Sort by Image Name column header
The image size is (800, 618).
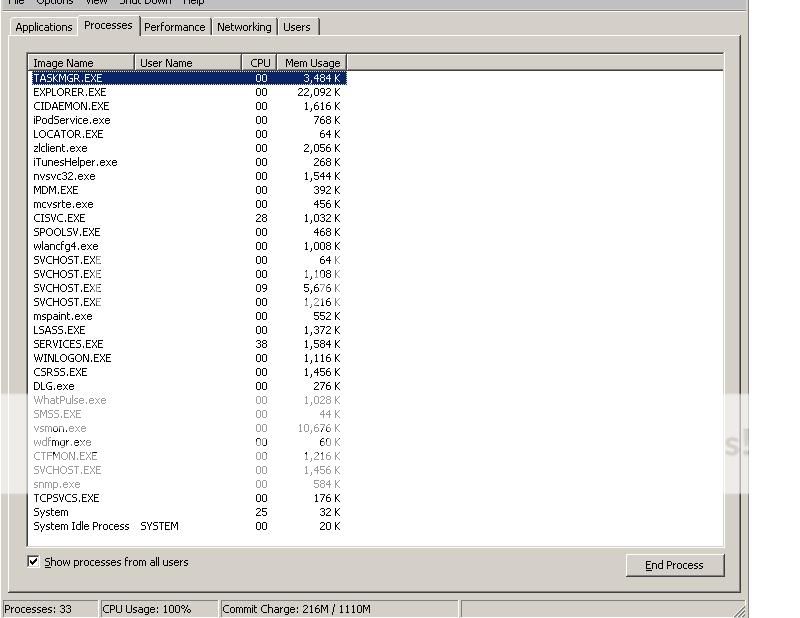pyautogui.click(x=81, y=63)
